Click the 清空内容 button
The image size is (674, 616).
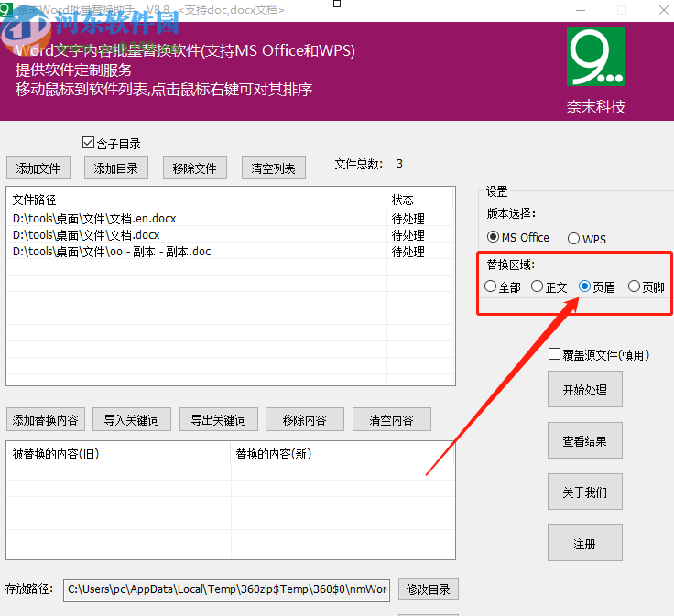[392, 420]
